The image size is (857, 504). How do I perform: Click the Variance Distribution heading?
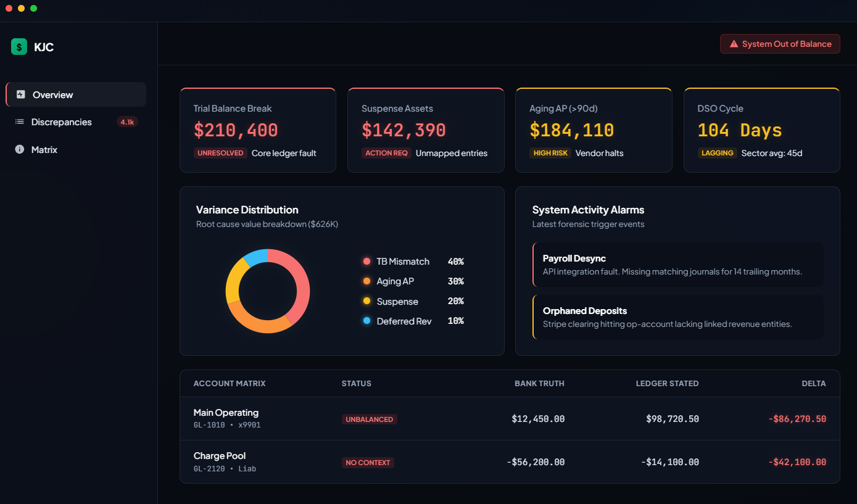tap(247, 210)
